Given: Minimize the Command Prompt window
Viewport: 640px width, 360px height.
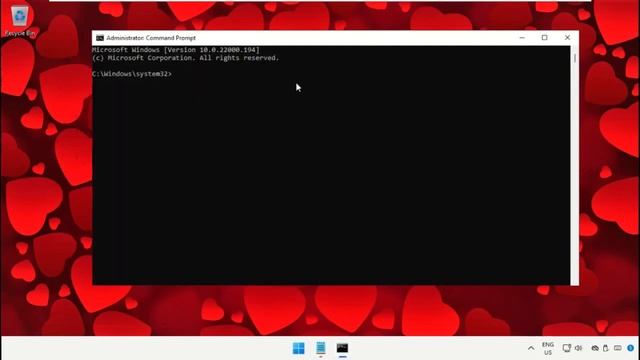Looking at the screenshot, I should click(522, 38).
